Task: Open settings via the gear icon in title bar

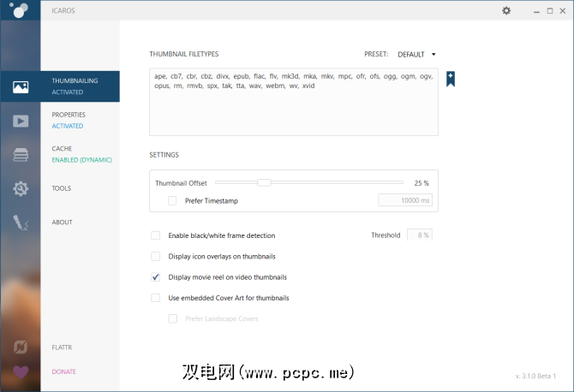Action: [x=506, y=10]
